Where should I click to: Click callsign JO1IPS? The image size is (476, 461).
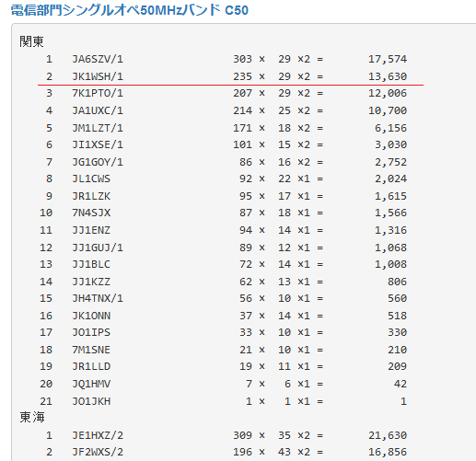[91, 332]
